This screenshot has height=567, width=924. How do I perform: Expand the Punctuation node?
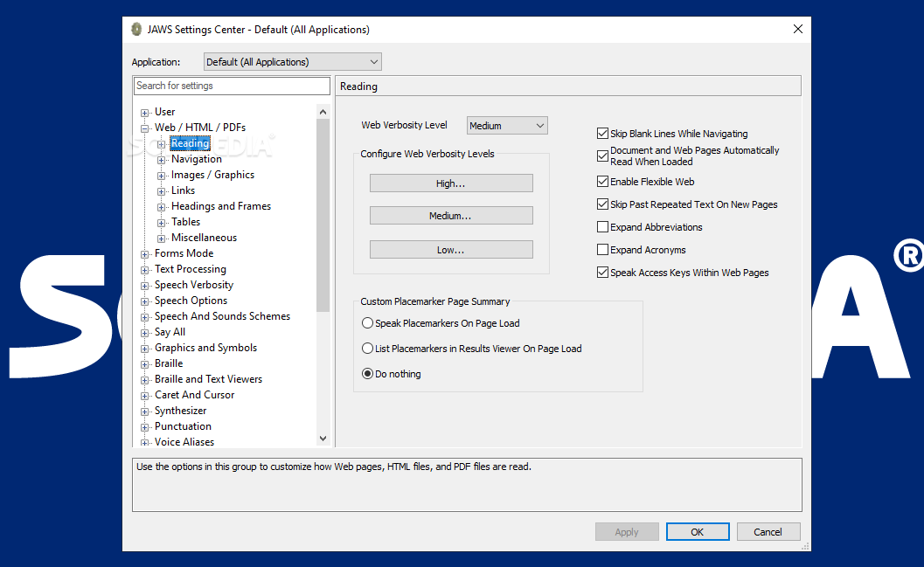tap(144, 427)
